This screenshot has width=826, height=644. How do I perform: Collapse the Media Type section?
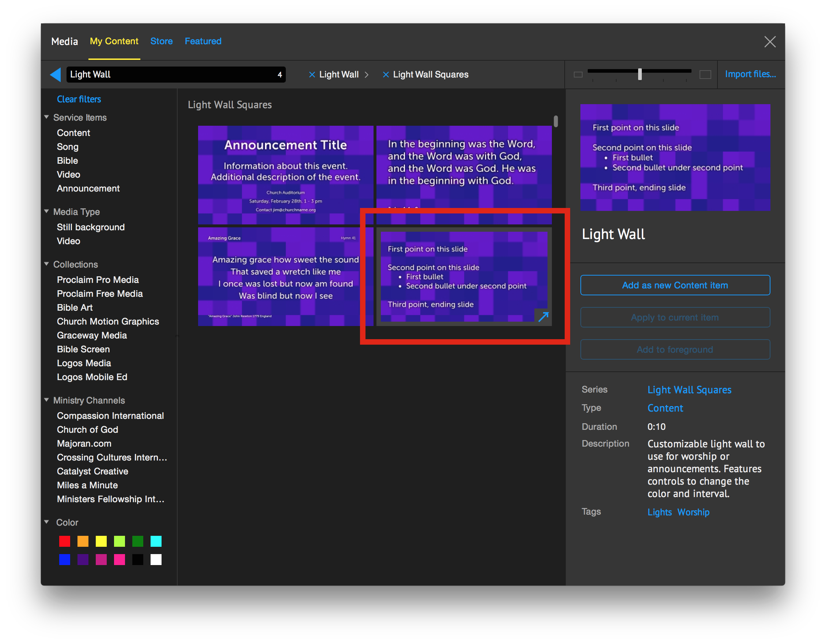pyautogui.click(x=46, y=211)
